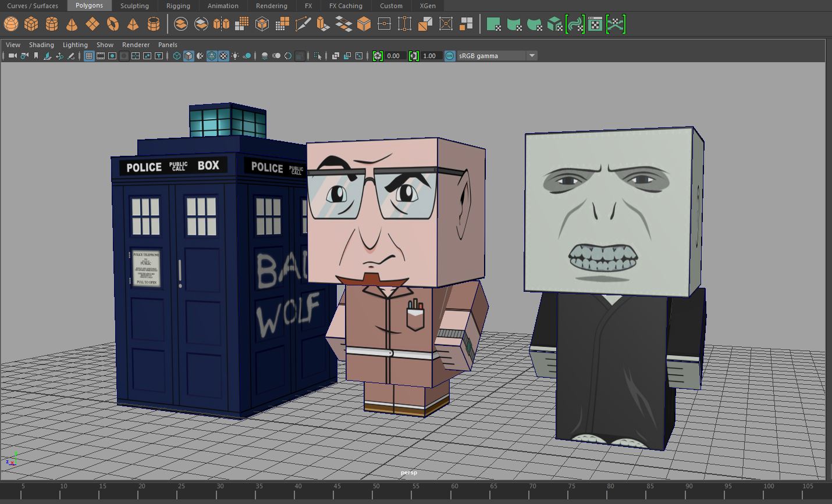Open the Shading panel menu
832x504 pixels.
(x=41, y=45)
